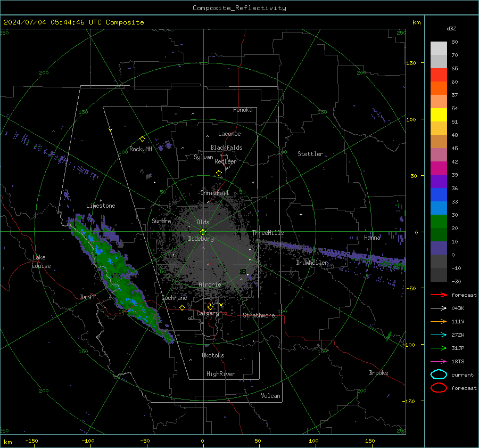Image resolution: width=479 pixels, height=448 pixels.
Task: Click the yellow radar-center diamond near Didsbury
Action: pyautogui.click(x=203, y=232)
